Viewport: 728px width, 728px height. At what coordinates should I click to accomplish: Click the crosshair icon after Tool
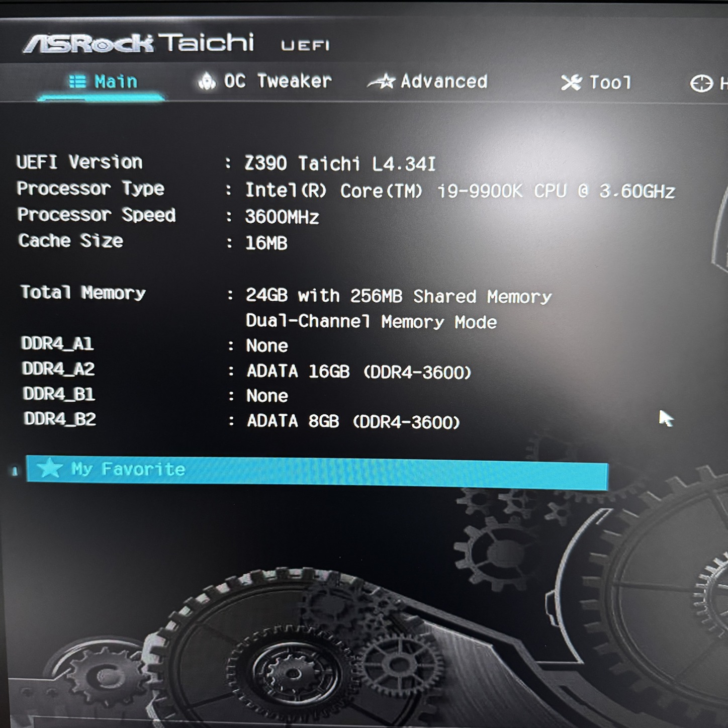tap(701, 83)
